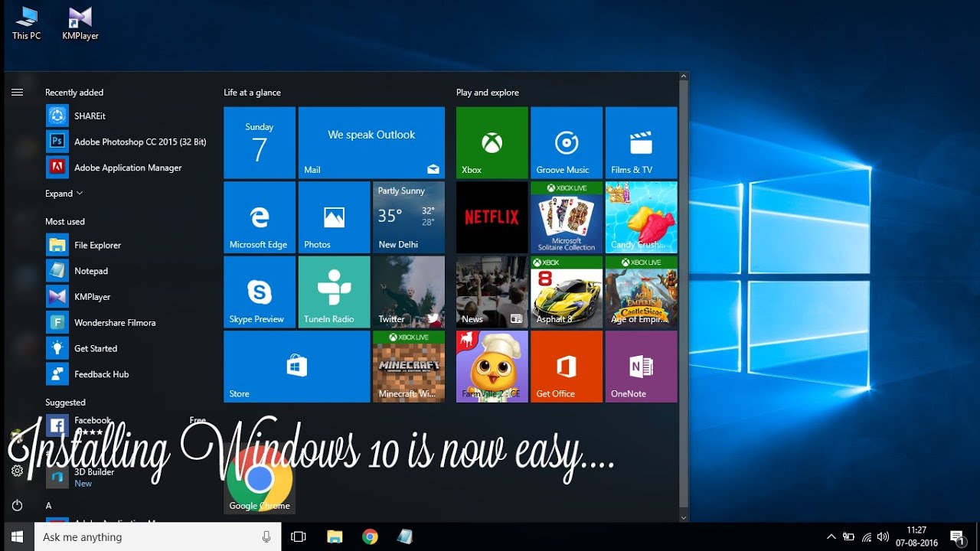Open the Settings gear in Start menu
Image resolution: width=980 pixels, height=551 pixels.
(17, 471)
